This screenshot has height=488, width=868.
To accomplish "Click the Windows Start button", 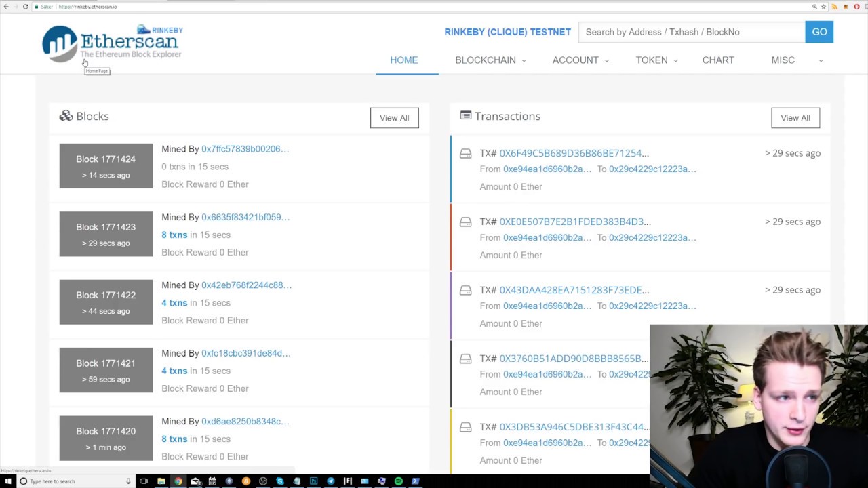I will (x=8, y=481).
